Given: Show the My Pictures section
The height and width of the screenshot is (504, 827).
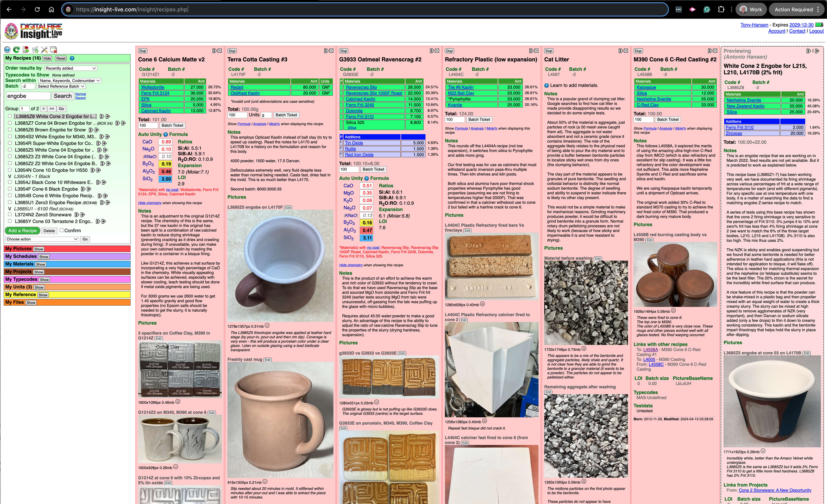Looking at the screenshot, I should (39, 249).
